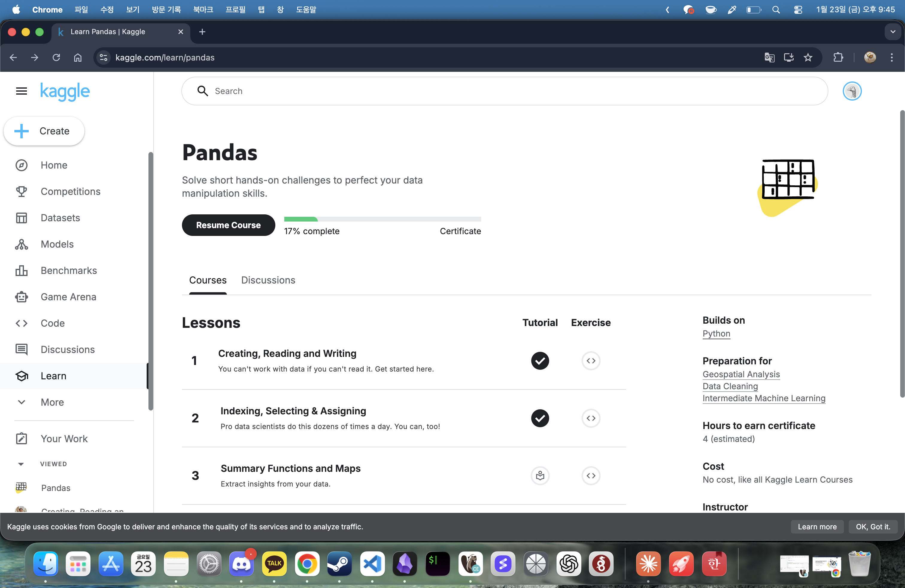Go to Models in the sidebar
905x588 pixels.
57,244
